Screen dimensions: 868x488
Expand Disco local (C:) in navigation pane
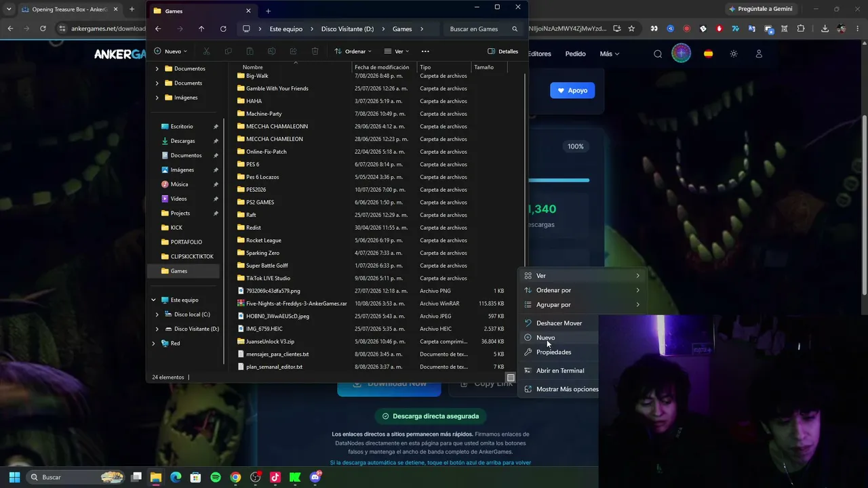157,314
